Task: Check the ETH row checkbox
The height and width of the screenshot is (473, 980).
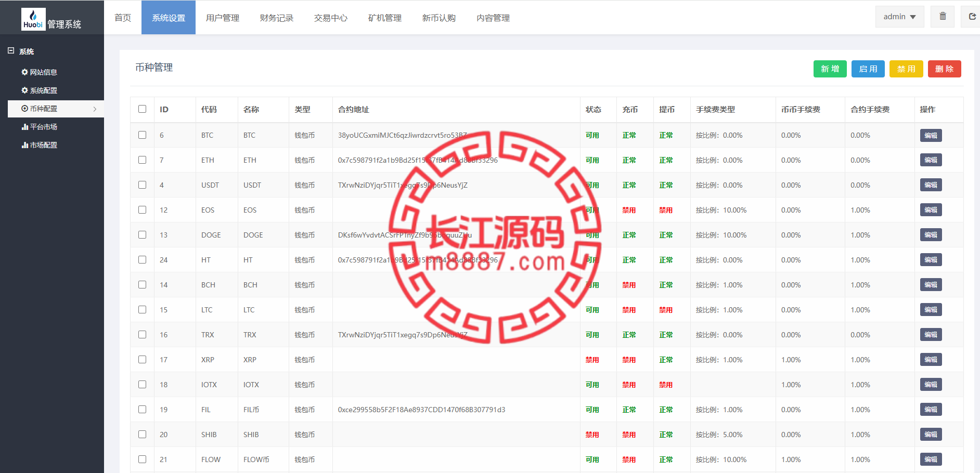Action: pyautogui.click(x=142, y=160)
